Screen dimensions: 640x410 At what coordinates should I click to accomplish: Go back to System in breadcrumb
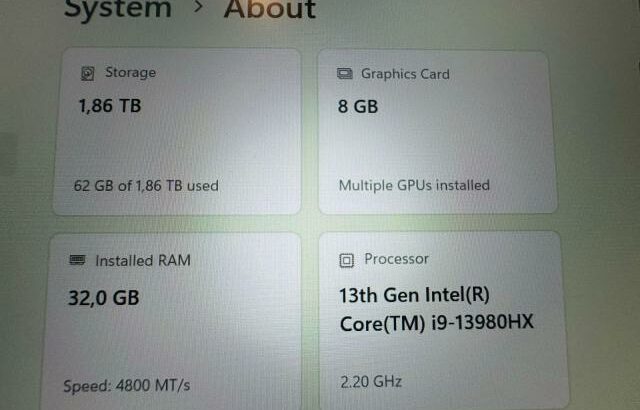[118, 9]
